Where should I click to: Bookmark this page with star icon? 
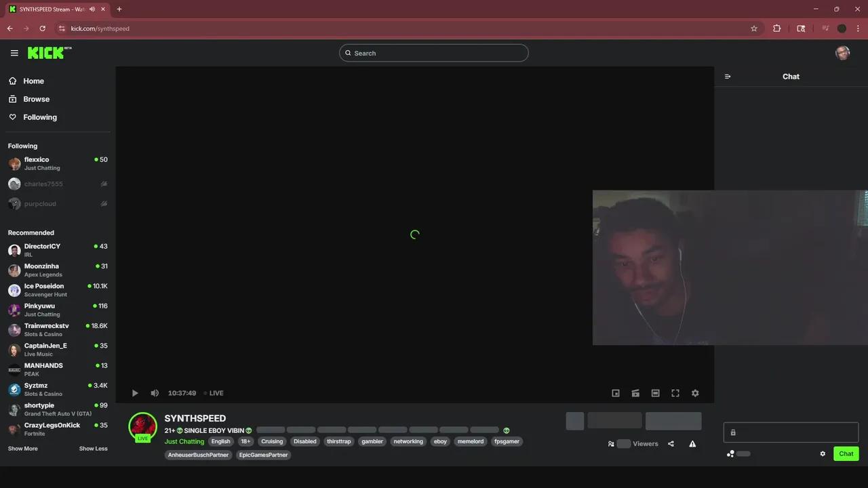pos(753,28)
